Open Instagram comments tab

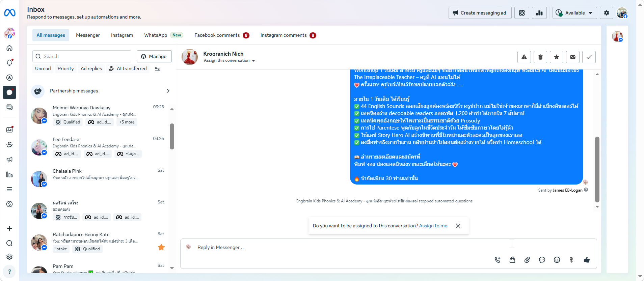click(x=288, y=35)
